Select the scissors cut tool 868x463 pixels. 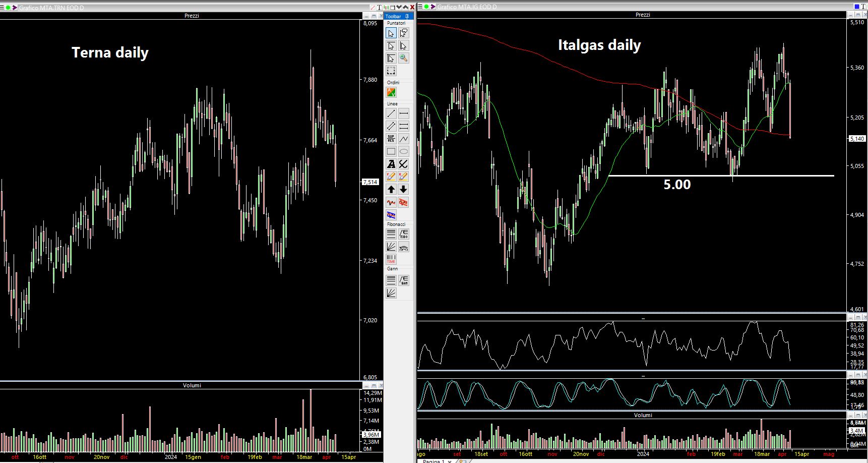click(x=404, y=164)
